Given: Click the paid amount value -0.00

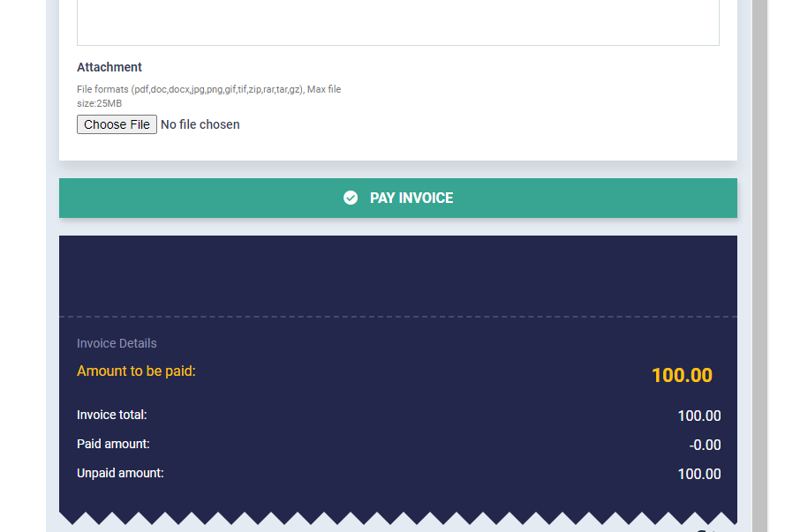Looking at the screenshot, I should 705,445.
